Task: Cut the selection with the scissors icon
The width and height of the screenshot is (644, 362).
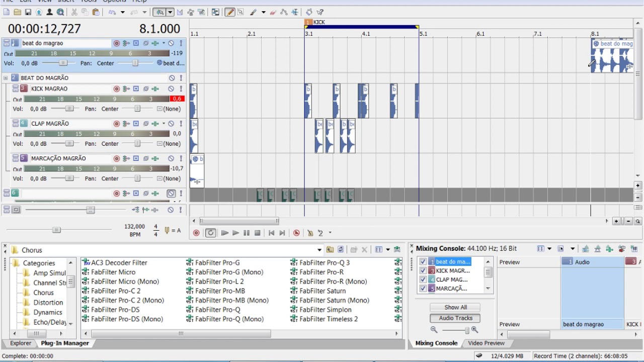Action: [x=74, y=12]
